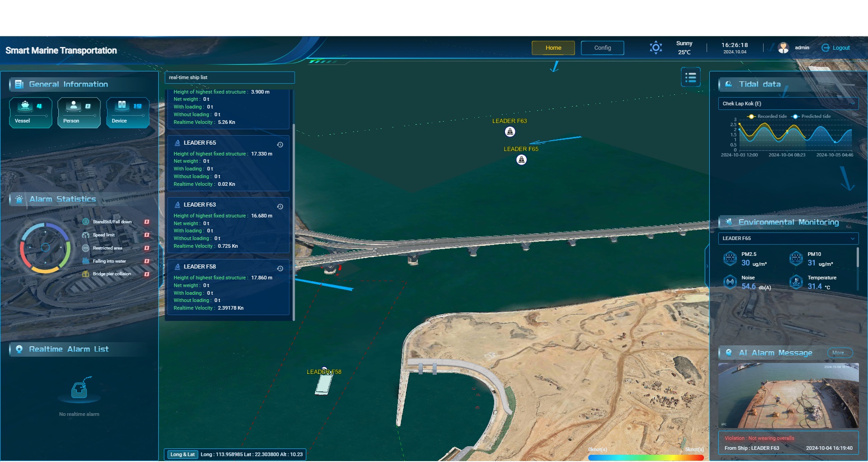Open the Home tab

(553, 48)
